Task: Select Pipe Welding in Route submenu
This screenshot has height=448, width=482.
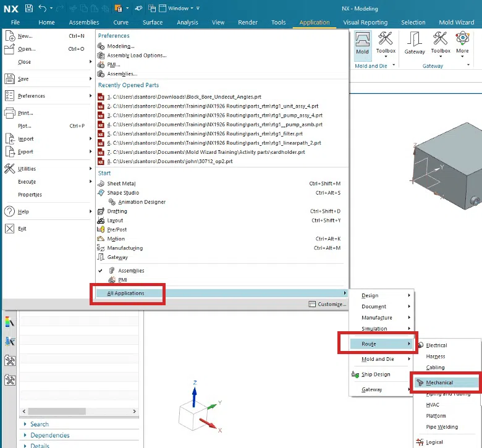Action: tap(442, 427)
